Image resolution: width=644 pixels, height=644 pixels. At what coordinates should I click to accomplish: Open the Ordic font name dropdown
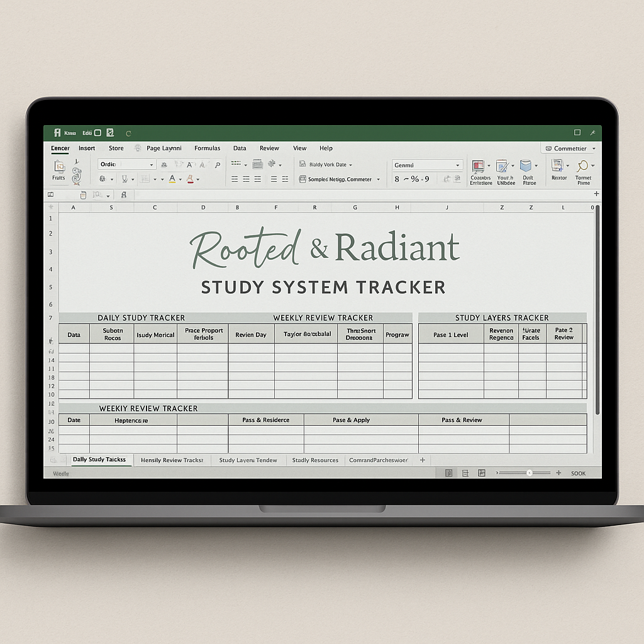coord(126,164)
